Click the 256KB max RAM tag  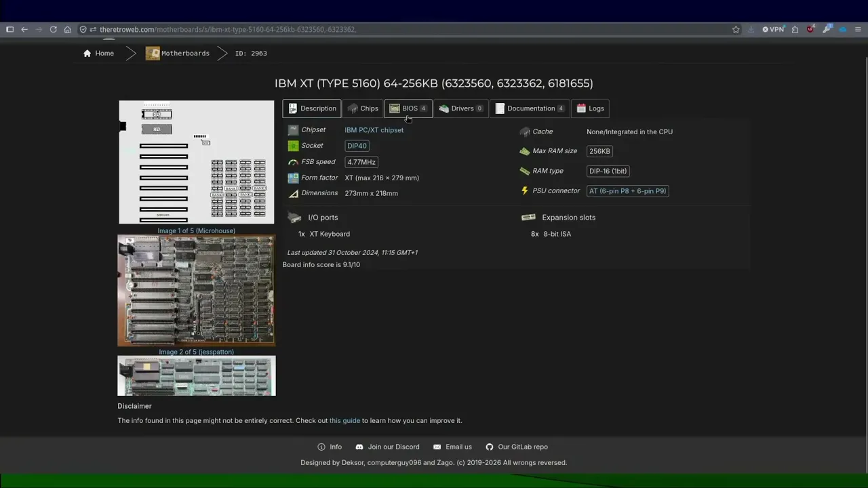(599, 151)
